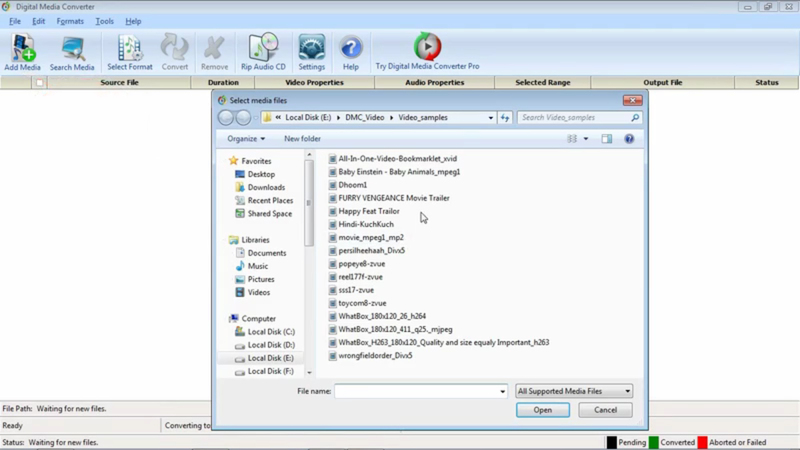Click the search magnifier icon in dialog
Viewport: 800px width, 450px height.
click(635, 118)
